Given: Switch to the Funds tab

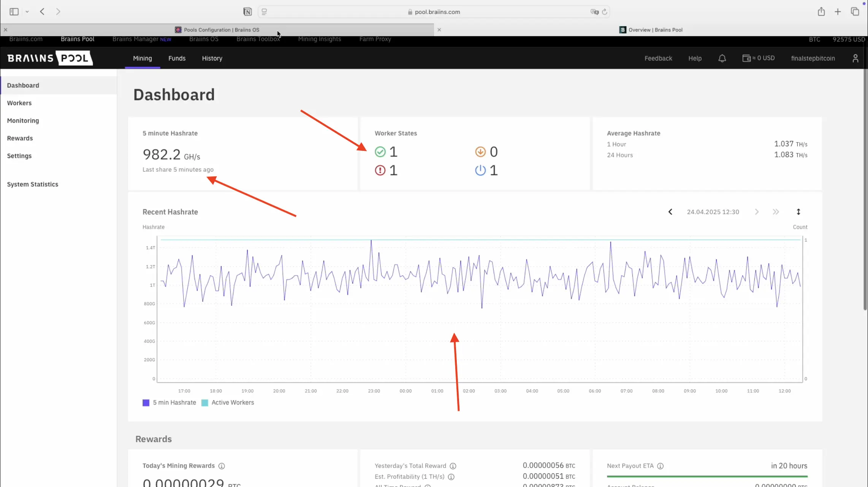Looking at the screenshot, I should (x=177, y=58).
